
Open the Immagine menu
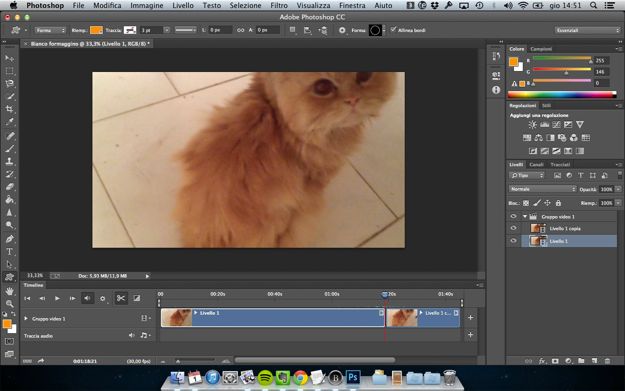[x=146, y=5]
